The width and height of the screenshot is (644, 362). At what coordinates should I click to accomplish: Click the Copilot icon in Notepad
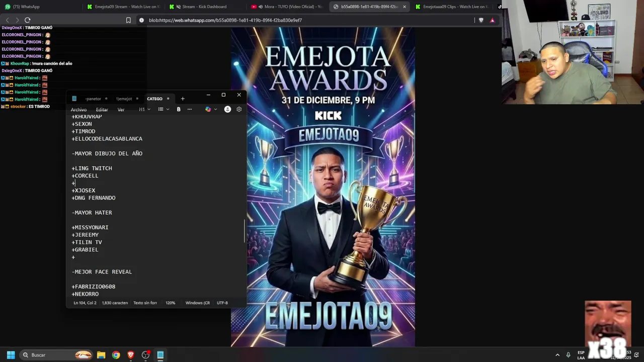[208, 109]
